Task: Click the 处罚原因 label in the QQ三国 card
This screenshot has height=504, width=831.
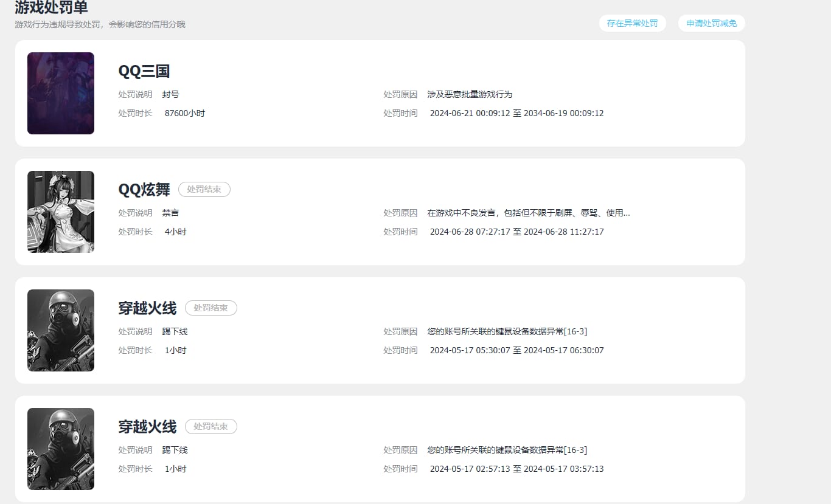Action: click(400, 95)
